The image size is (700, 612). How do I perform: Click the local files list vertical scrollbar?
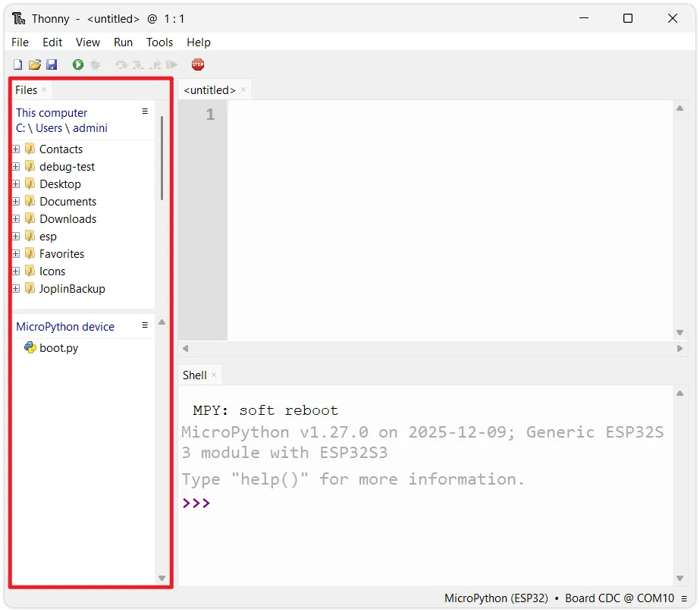tap(162, 159)
